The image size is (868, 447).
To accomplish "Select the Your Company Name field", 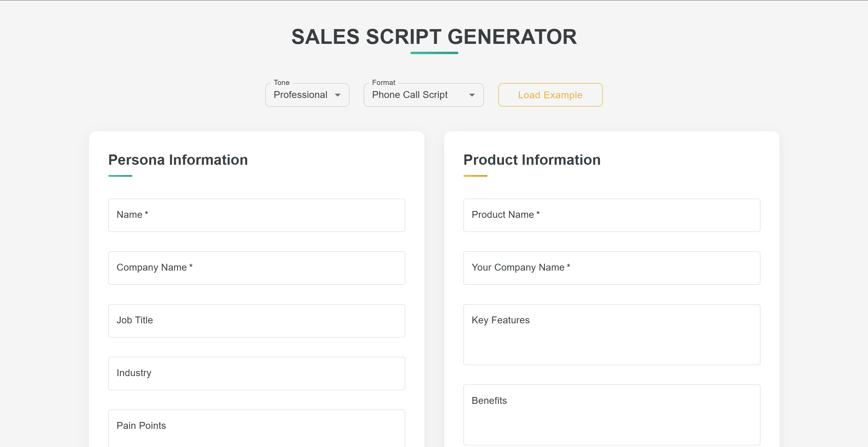I will (612, 268).
